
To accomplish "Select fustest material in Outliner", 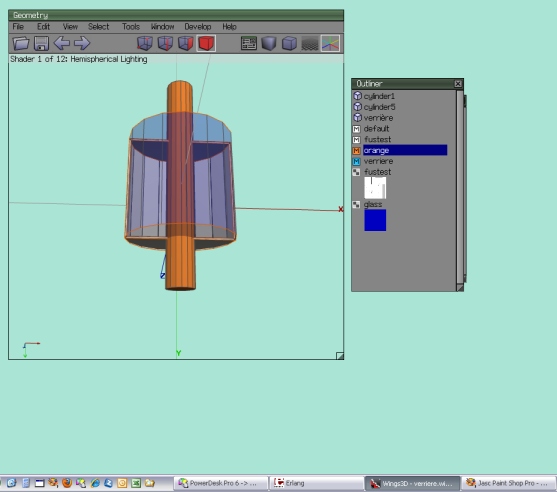I will (x=378, y=139).
